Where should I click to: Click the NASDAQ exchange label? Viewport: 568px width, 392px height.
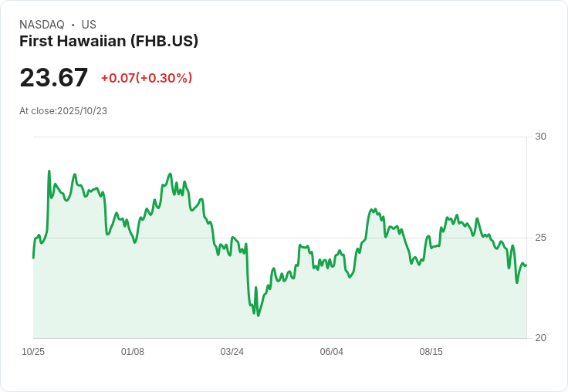42,25
